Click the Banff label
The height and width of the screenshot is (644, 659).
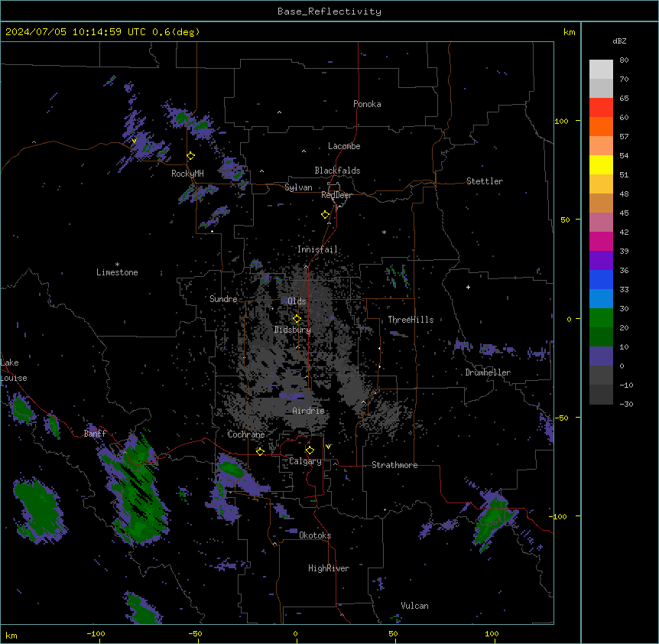(x=95, y=434)
